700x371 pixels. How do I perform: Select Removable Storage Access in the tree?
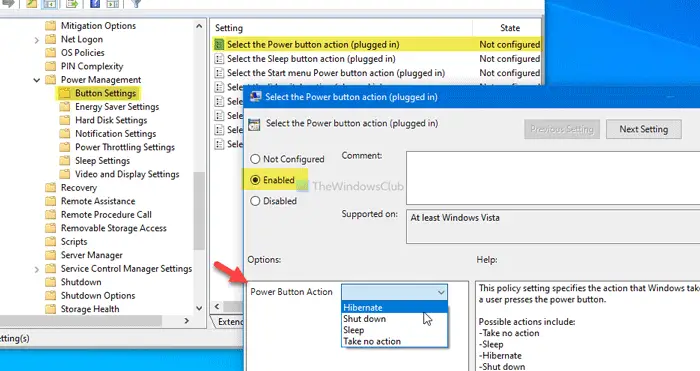click(113, 228)
